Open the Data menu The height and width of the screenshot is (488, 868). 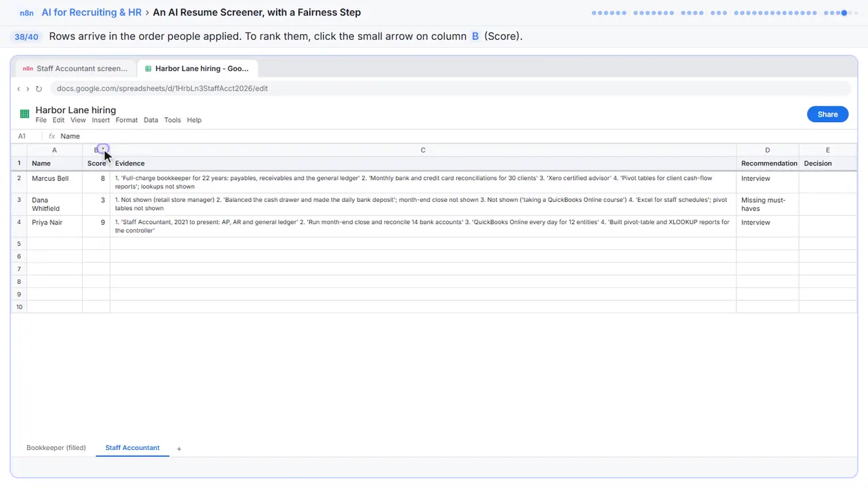(x=151, y=120)
